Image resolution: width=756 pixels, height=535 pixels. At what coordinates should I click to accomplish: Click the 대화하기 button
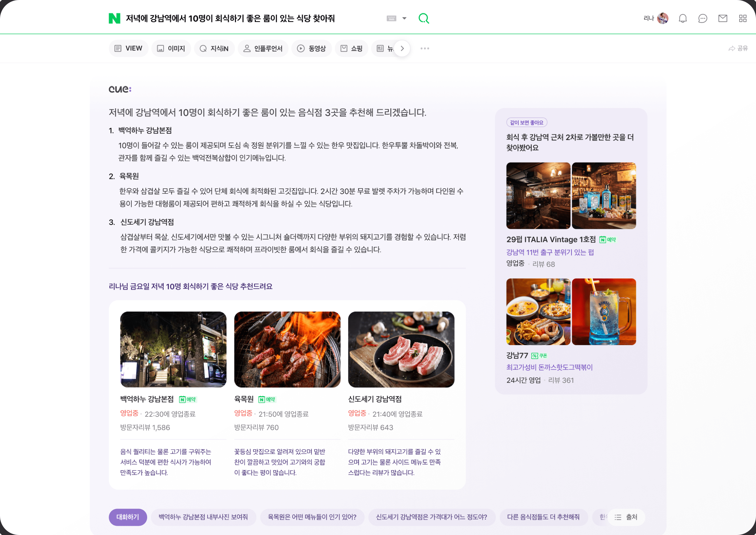(128, 517)
